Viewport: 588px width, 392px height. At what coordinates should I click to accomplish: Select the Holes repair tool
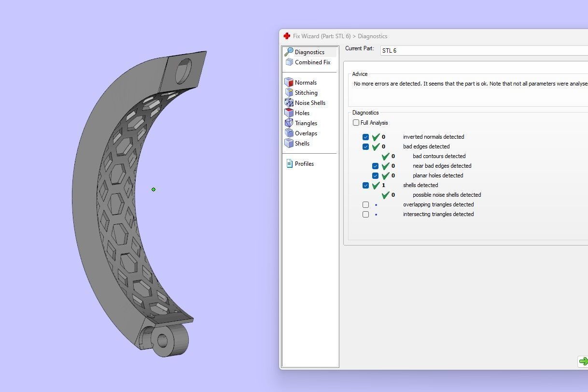point(302,113)
